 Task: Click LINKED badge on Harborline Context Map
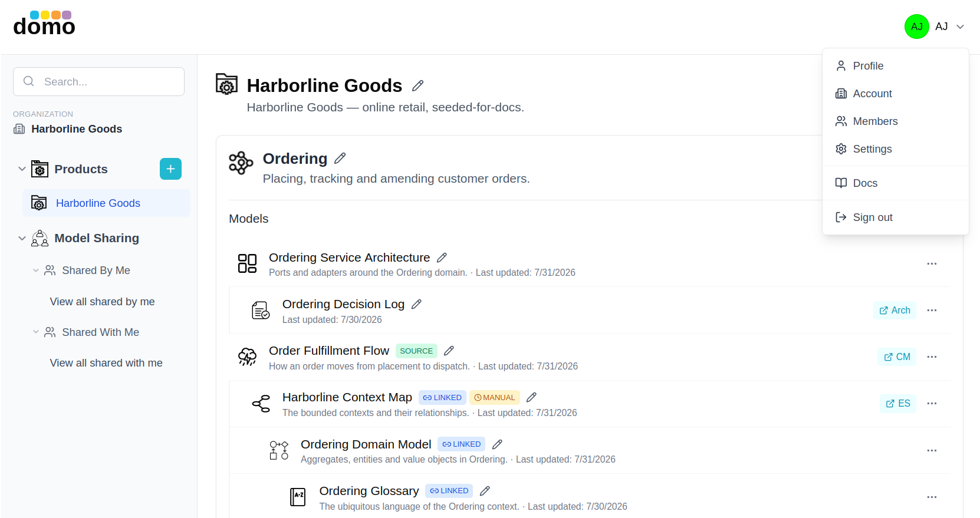click(x=442, y=398)
